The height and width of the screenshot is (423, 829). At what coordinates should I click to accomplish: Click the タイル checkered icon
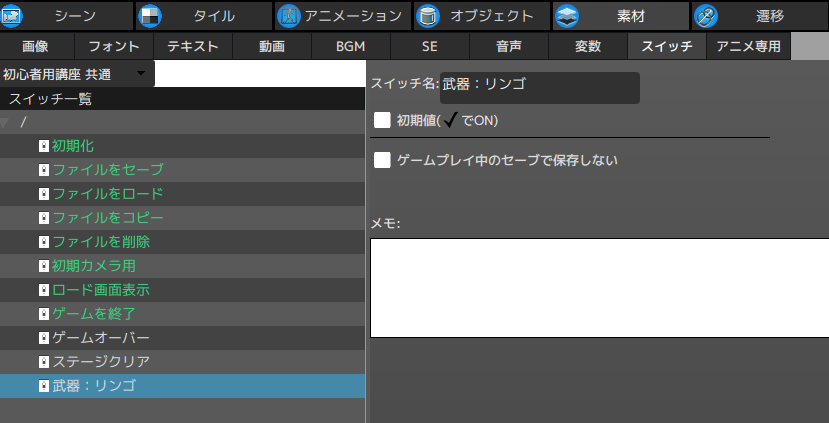(150, 16)
